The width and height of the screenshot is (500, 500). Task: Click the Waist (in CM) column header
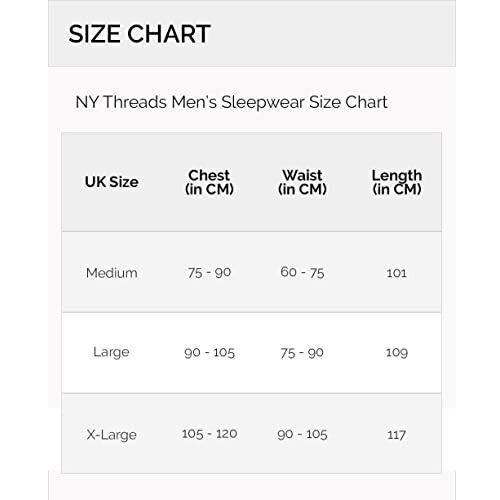tap(302, 182)
